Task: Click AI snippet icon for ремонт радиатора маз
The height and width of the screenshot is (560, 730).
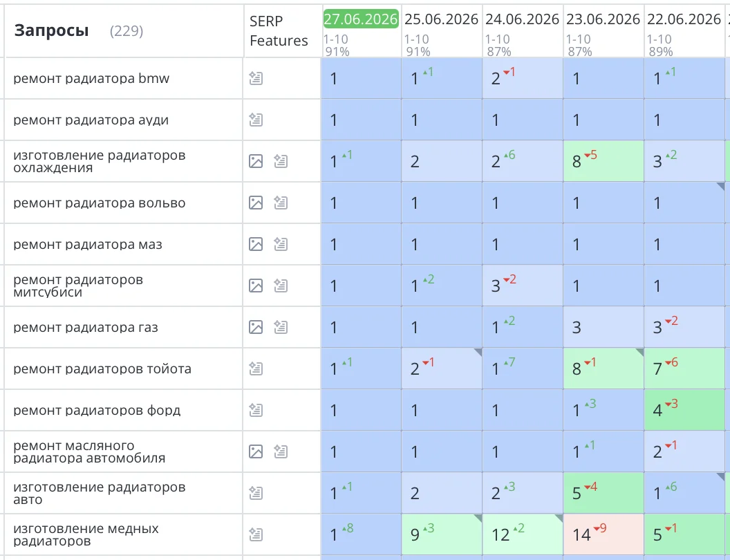Action: [x=280, y=244]
